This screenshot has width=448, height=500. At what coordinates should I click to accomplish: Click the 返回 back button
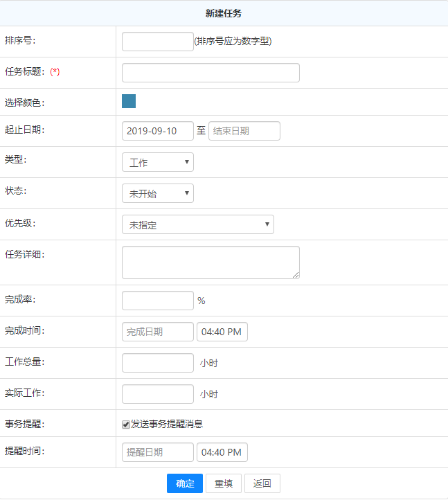pos(262,483)
